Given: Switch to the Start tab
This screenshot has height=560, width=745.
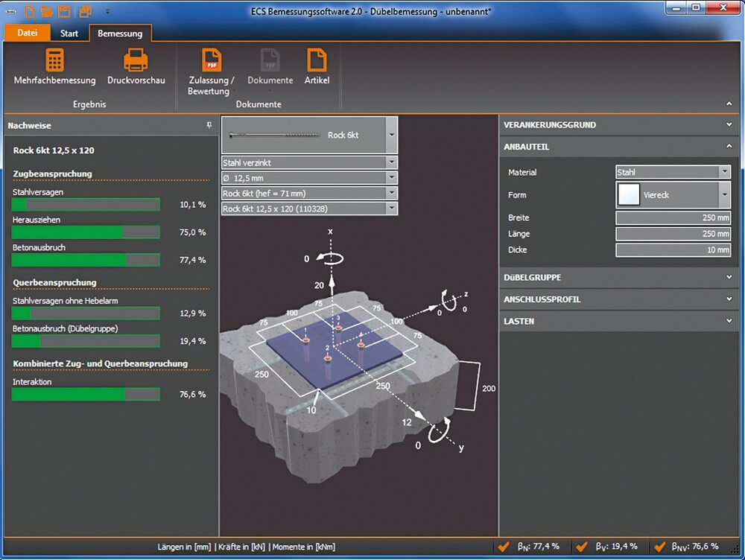Looking at the screenshot, I should 69,34.
